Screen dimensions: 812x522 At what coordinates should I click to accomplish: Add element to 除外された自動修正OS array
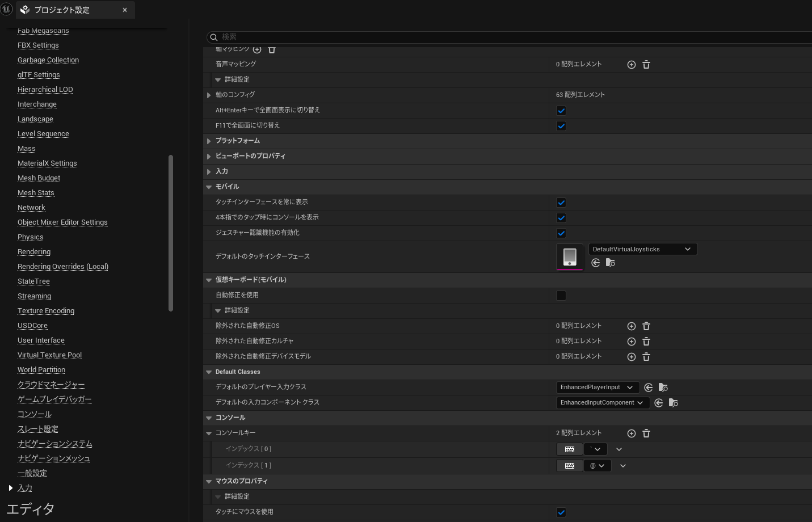(632, 326)
